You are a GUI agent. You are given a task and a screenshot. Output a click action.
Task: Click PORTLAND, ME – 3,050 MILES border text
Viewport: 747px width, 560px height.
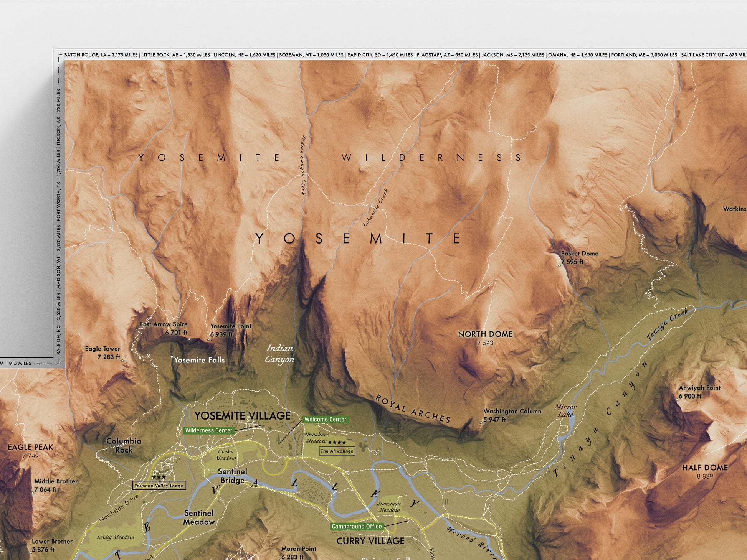tap(644, 55)
